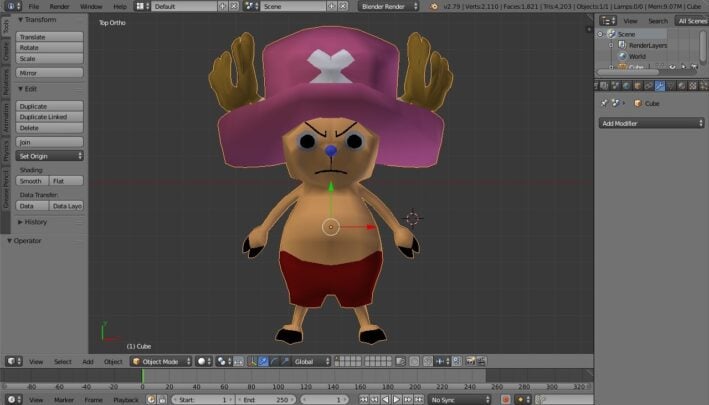709x405 pixels.
Task: Open the Window menu in top bar
Action: [x=91, y=6]
